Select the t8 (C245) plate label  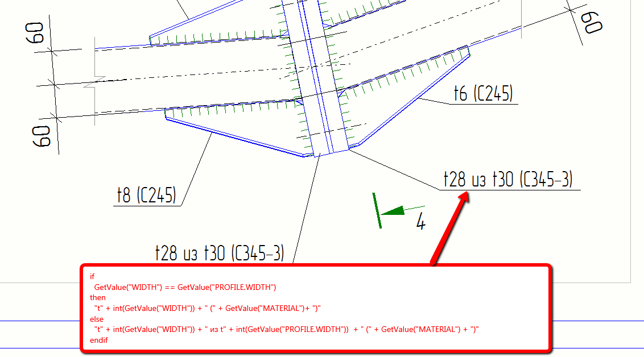point(147,195)
